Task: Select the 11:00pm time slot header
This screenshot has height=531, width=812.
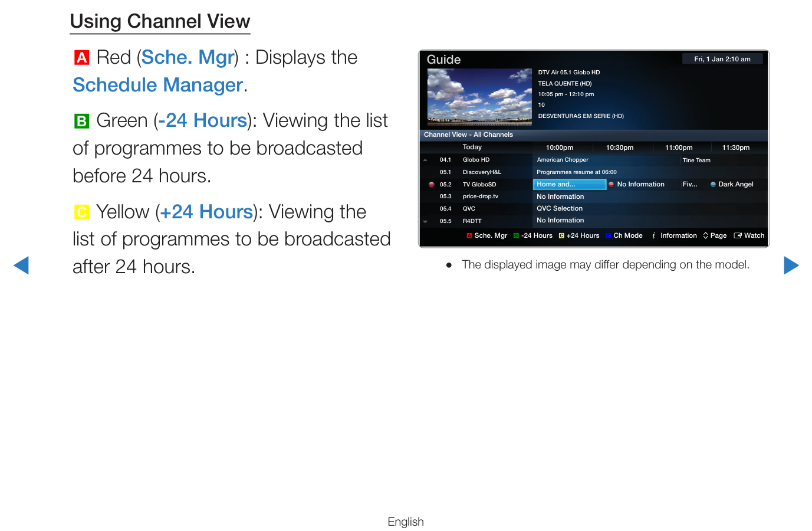Action: tap(679, 147)
